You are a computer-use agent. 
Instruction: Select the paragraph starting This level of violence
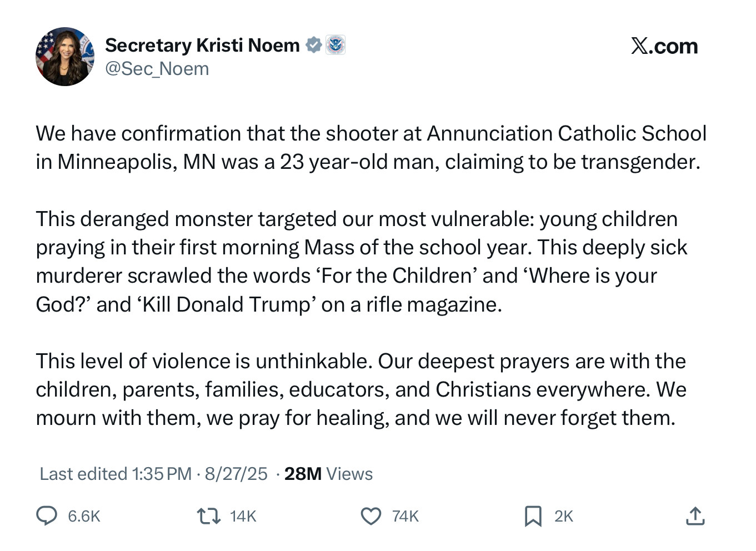pyautogui.click(x=361, y=389)
